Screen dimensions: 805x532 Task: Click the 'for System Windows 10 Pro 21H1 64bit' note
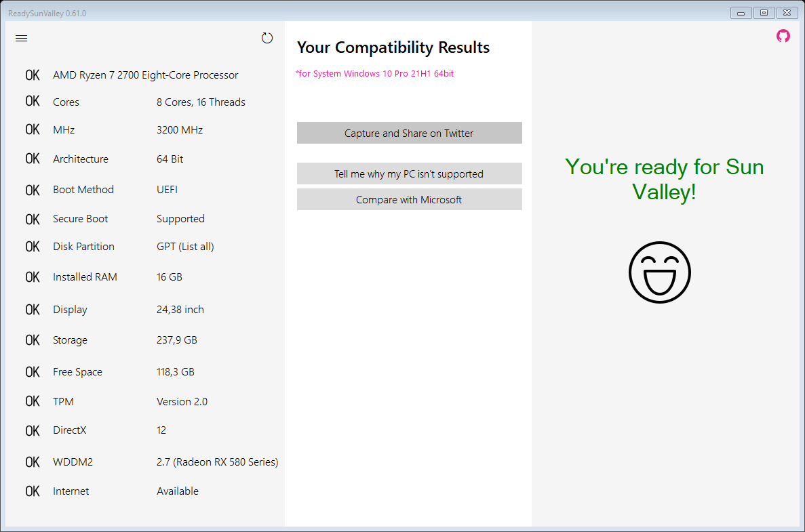375,73
